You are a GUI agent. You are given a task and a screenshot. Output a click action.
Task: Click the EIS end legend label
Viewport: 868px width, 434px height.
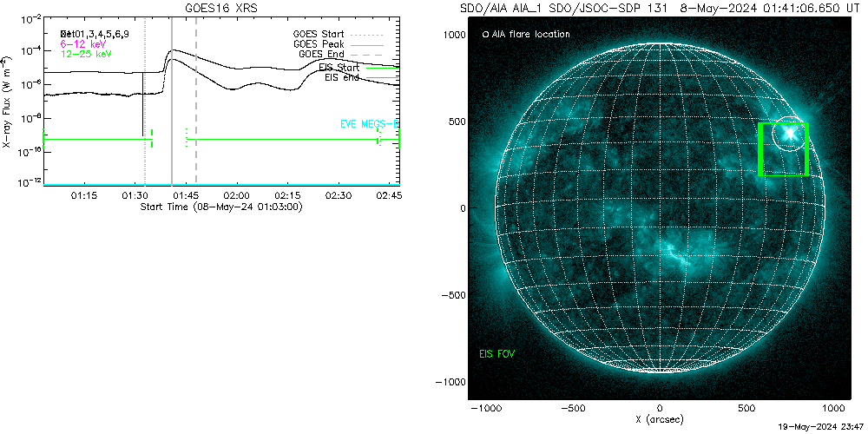341,77
